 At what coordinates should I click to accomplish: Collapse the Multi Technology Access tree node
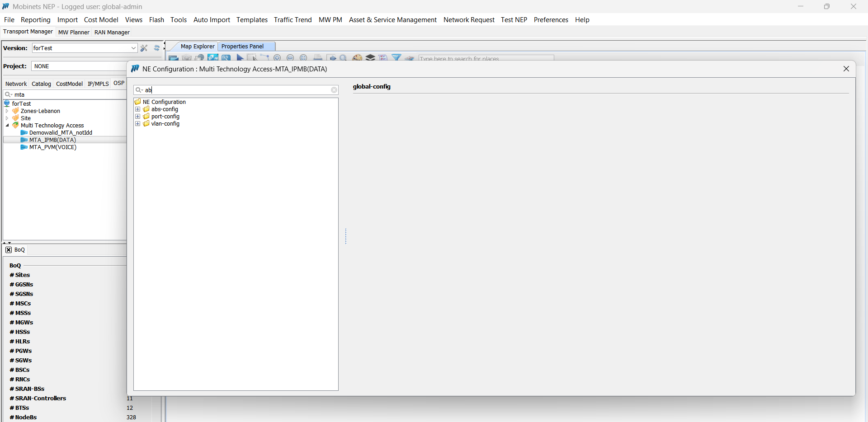[7, 126]
